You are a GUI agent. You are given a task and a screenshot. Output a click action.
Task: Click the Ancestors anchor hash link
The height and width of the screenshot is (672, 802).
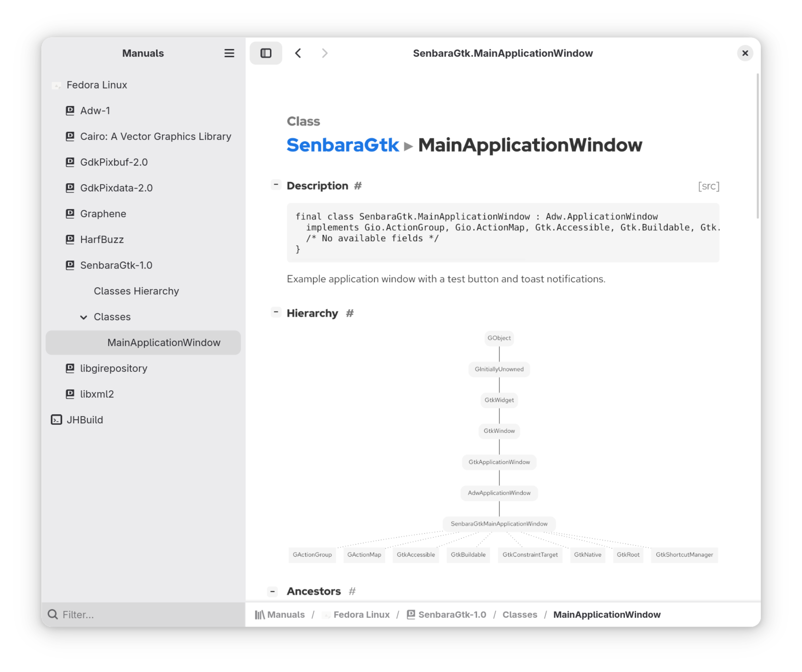(x=352, y=591)
